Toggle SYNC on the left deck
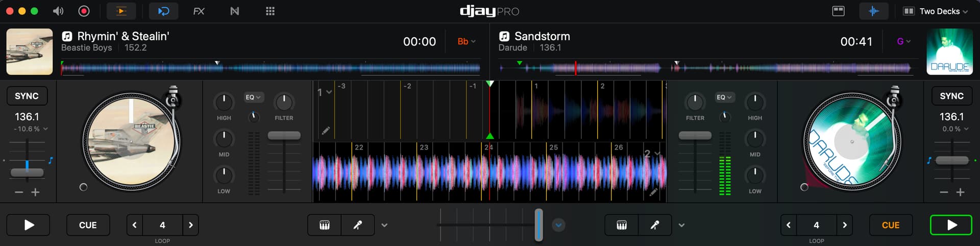The width and height of the screenshot is (980, 246). coord(27,96)
